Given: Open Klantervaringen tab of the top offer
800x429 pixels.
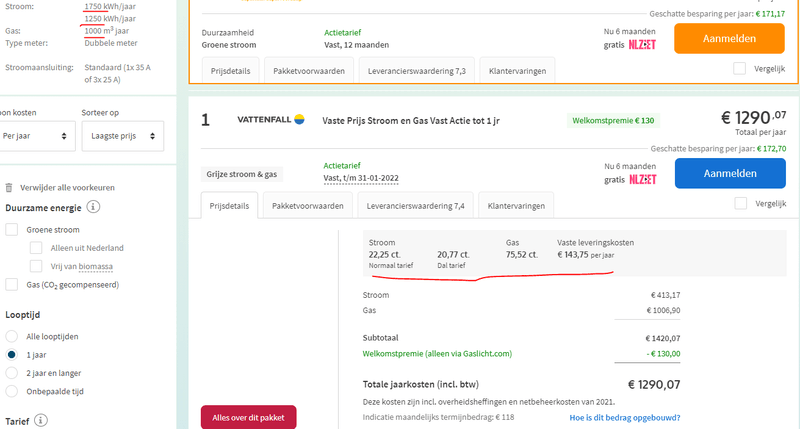Looking at the screenshot, I should [x=517, y=70].
